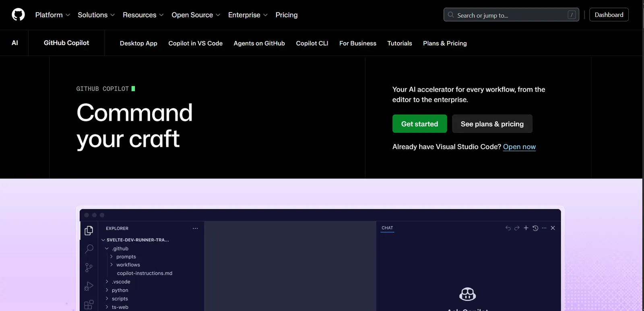The height and width of the screenshot is (311, 644).
Task: Open copilot-instructions.md file
Action: (x=144, y=273)
